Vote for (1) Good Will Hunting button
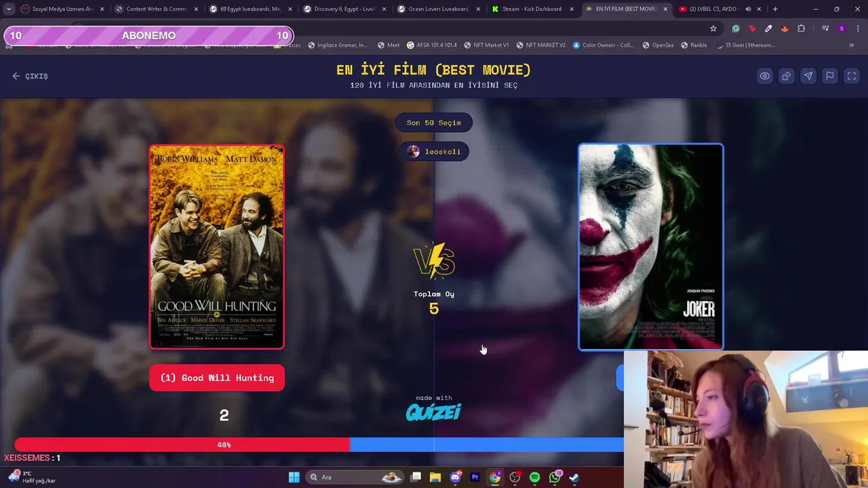868x488 pixels. tap(217, 378)
